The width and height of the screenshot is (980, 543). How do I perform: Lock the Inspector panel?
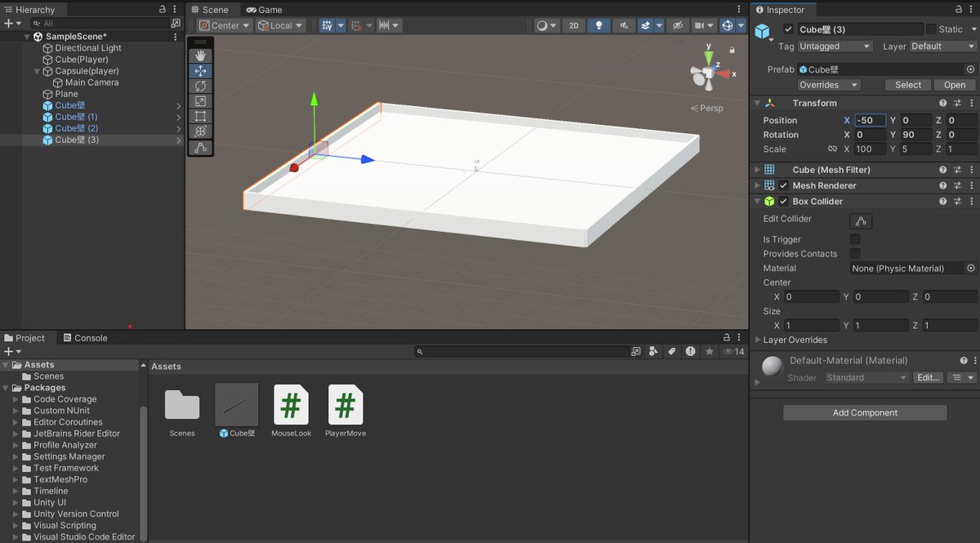tap(957, 10)
